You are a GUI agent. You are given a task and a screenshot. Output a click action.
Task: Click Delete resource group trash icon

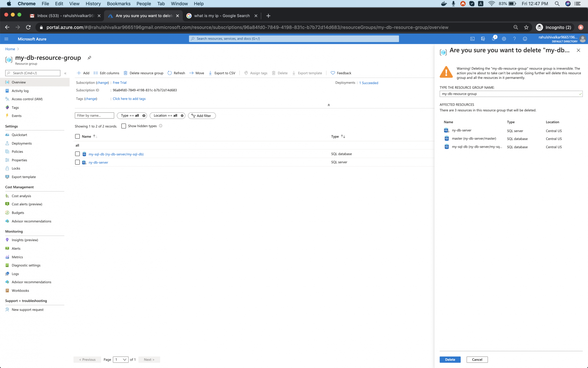pyautogui.click(x=126, y=73)
